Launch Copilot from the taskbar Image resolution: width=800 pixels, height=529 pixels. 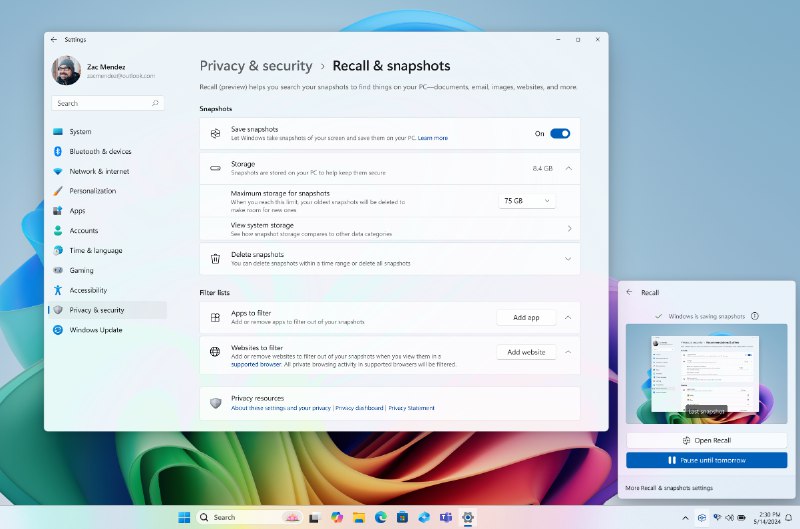coord(337,517)
